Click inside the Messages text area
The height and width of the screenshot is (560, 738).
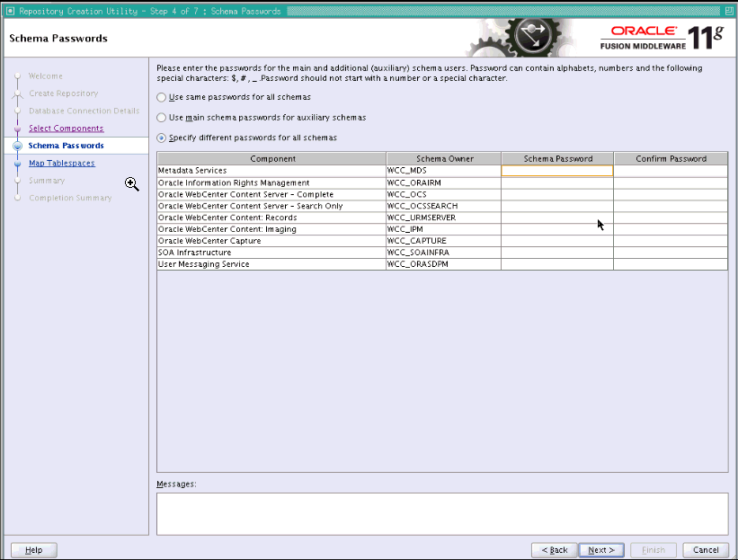tap(442, 514)
